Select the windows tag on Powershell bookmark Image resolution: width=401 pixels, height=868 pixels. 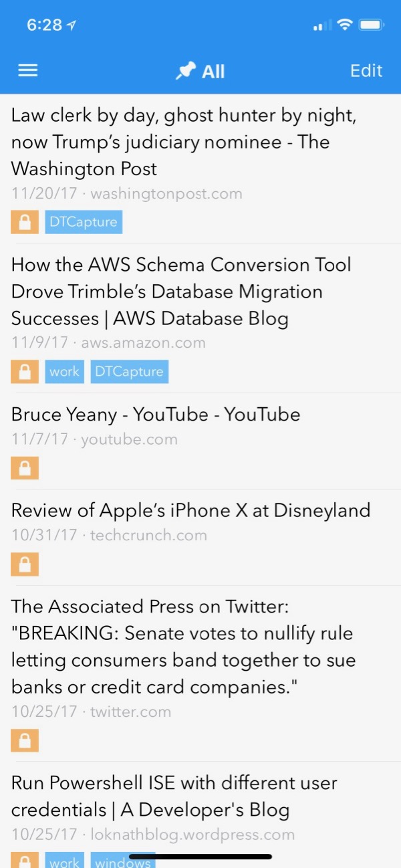tap(123, 860)
